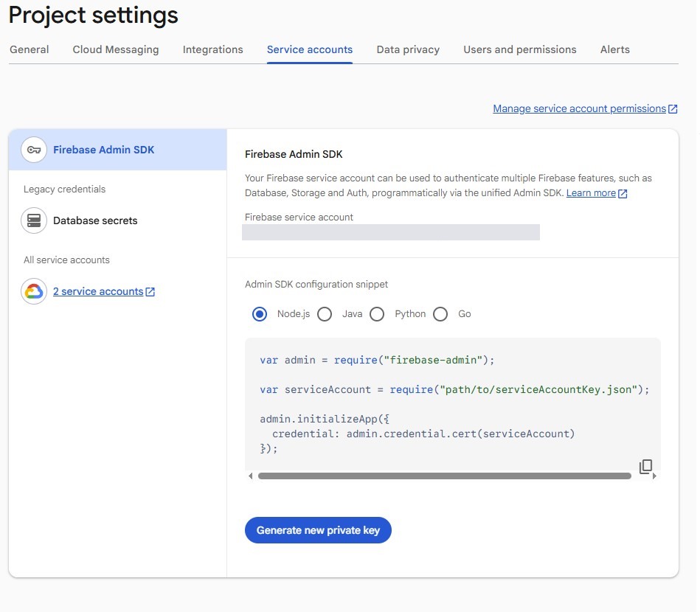Open Manage service account permissions link
Viewport: 700px width, 612px height.
pos(579,108)
